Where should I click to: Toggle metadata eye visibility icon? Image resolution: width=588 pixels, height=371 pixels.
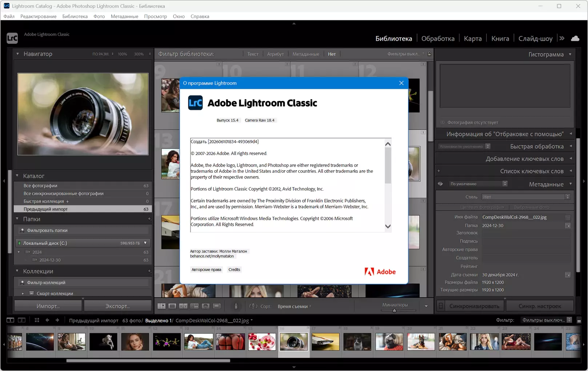tap(440, 184)
